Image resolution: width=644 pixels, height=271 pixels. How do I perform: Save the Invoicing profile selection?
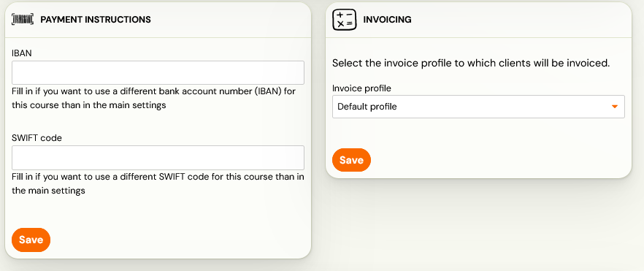352,160
